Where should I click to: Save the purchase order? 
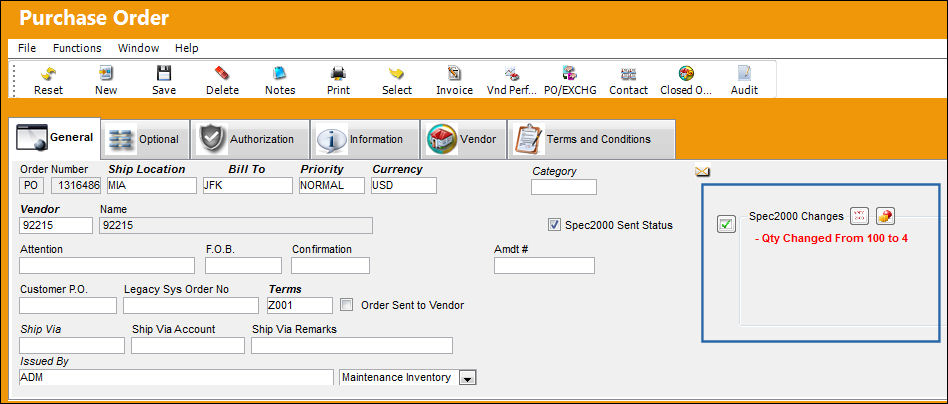pyautogui.click(x=164, y=74)
